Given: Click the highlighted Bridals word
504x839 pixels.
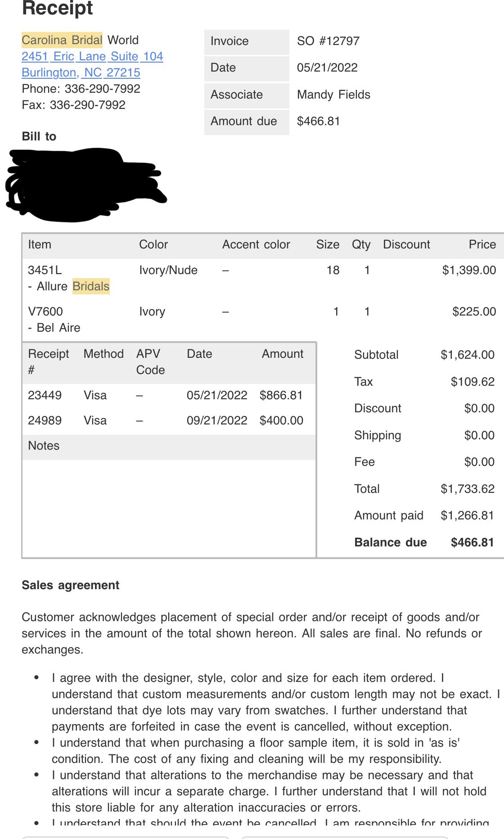Looking at the screenshot, I should click(91, 287).
